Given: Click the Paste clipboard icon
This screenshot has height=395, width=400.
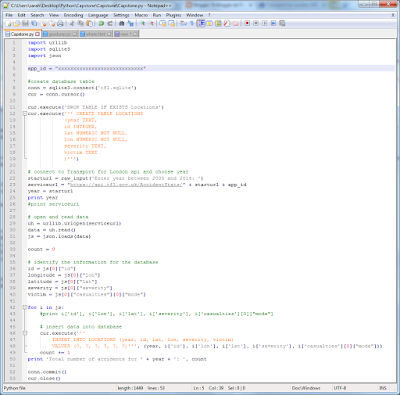Looking at the screenshot, I should (x=90, y=23).
